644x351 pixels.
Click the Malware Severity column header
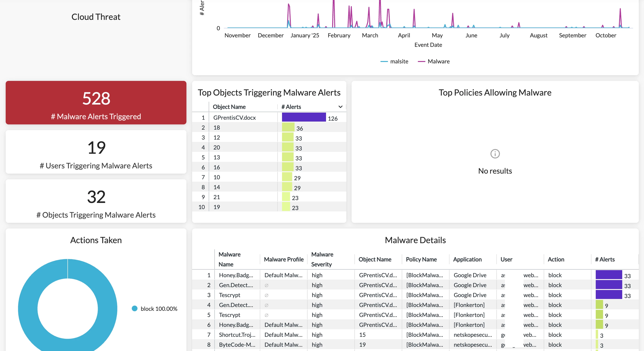click(x=322, y=259)
